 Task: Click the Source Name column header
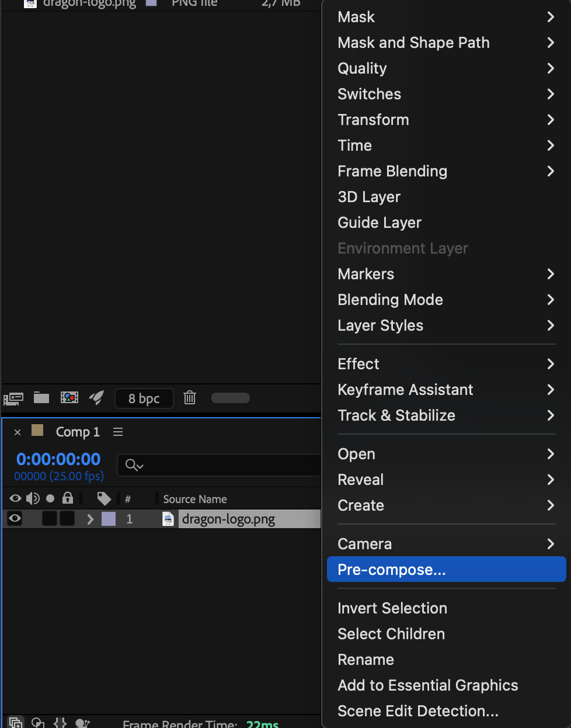pos(195,499)
